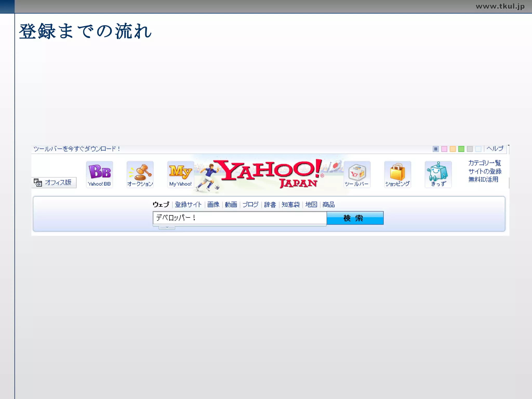
Task: Choose the gray theme color swatch
Action: pos(470,149)
